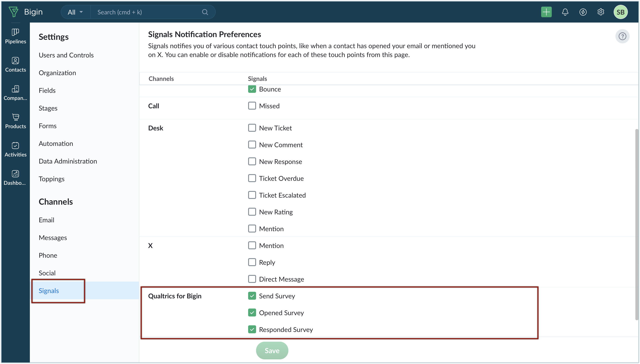The image size is (640, 364).
Task: Open the notifications bell icon
Action: click(565, 12)
